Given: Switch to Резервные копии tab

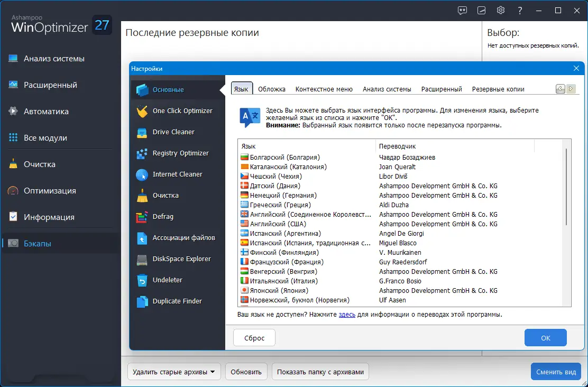Looking at the screenshot, I should (x=498, y=89).
